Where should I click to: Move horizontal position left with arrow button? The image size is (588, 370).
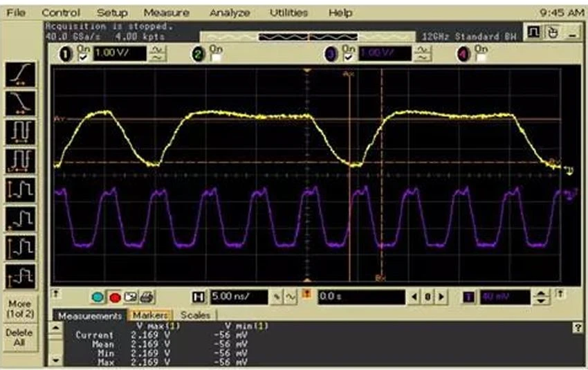pyautogui.click(x=414, y=297)
